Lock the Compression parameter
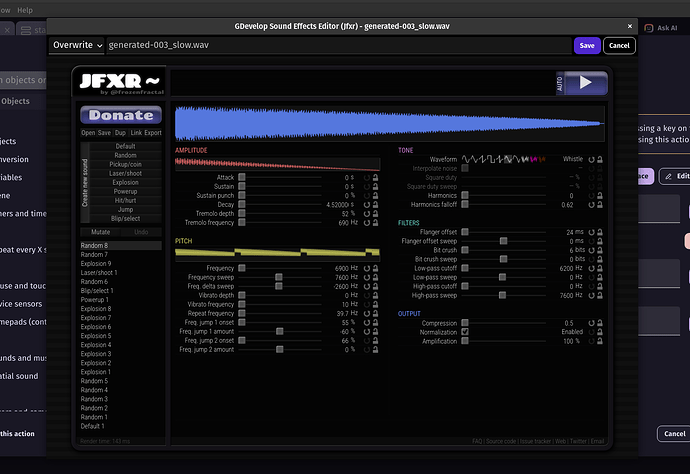The height and width of the screenshot is (474, 690). coord(599,323)
